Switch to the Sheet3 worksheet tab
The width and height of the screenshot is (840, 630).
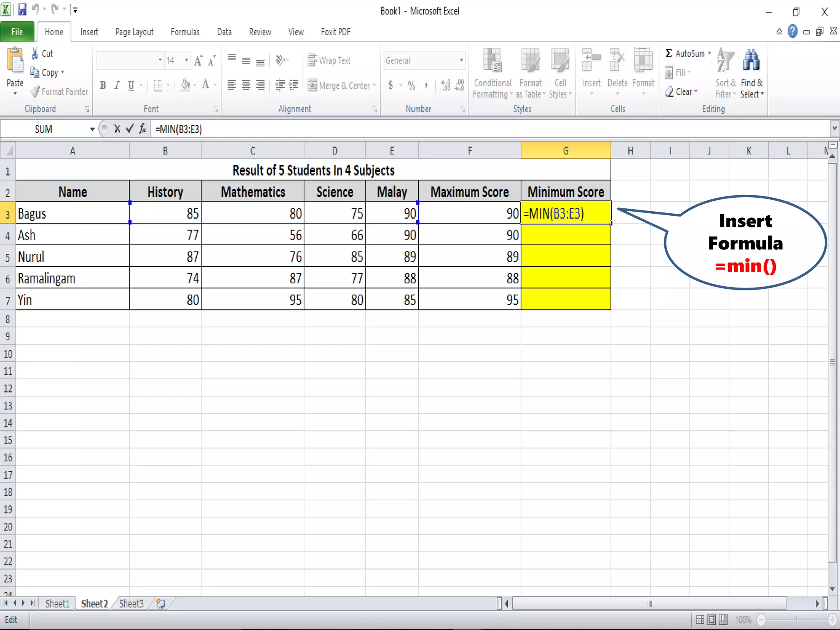point(131,603)
